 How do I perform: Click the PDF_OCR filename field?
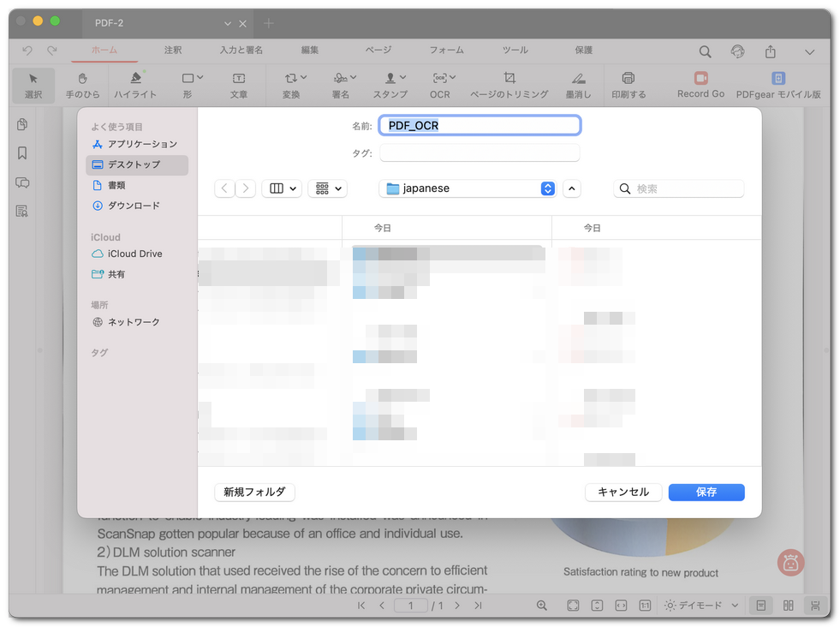pyautogui.click(x=480, y=125)
